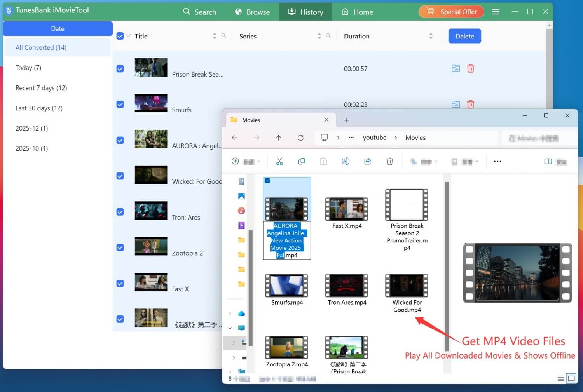Toggle the select-all checkbox above the video list
This screenshot has height=392, width=583.
(120, 35)
